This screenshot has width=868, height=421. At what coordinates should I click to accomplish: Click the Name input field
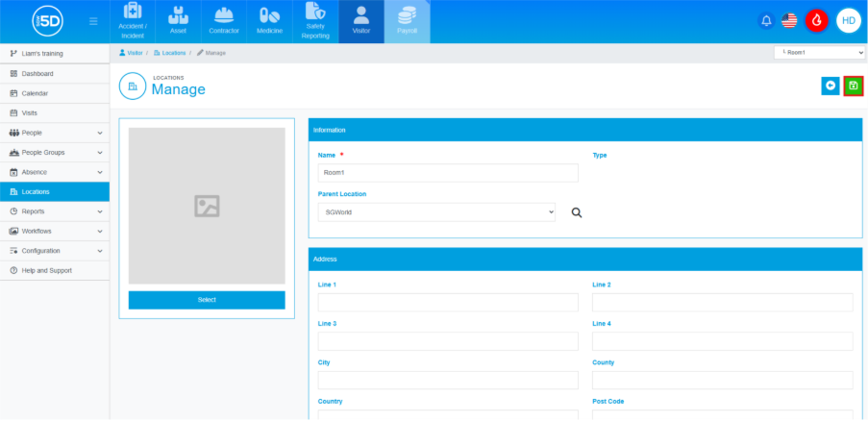448,173
